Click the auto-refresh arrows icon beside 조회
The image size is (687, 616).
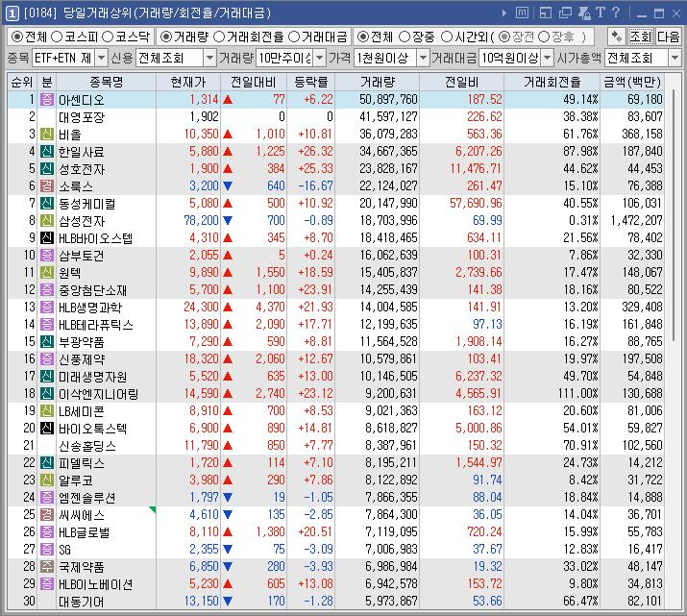[x=617, y=37]
